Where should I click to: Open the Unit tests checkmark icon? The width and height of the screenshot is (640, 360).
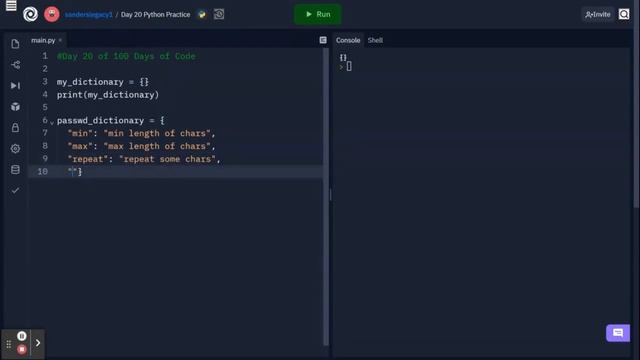[16, 190]
